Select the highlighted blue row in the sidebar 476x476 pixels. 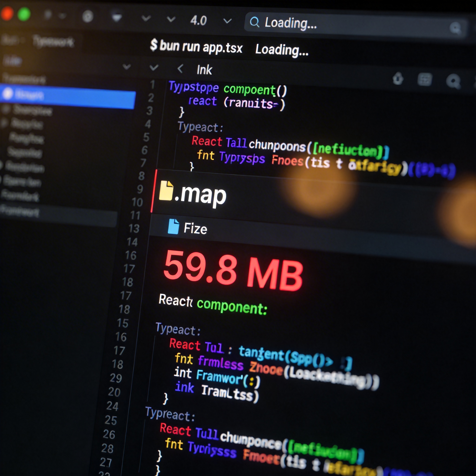coord(68,96)
